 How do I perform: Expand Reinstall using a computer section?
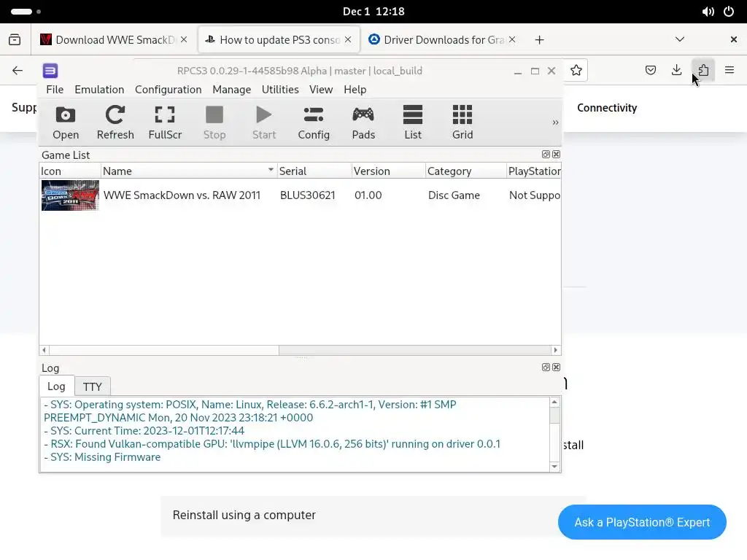[x=373, y=516]
